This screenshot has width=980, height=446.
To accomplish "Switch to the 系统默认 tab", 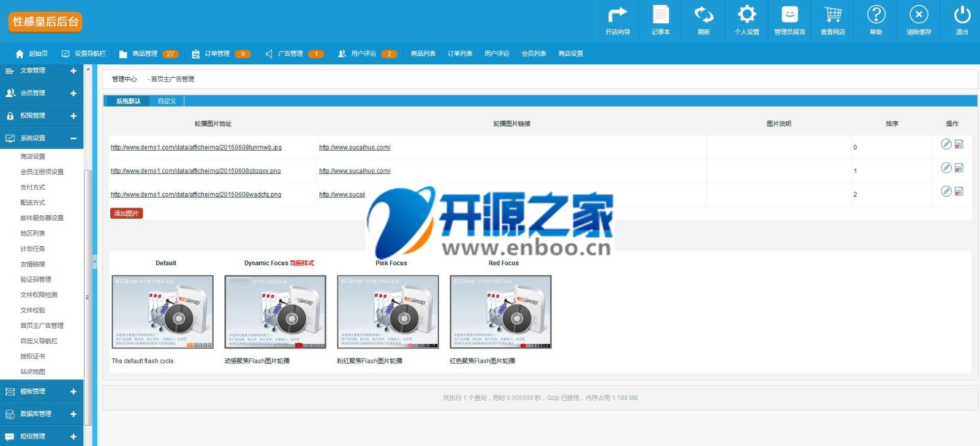I will 129,101.
